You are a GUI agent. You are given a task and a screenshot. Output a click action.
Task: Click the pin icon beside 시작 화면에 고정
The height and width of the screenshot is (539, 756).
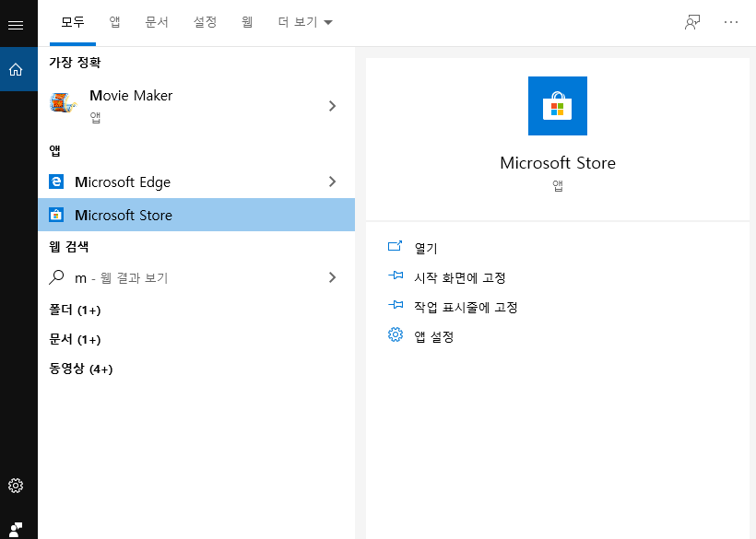(396, 275)
